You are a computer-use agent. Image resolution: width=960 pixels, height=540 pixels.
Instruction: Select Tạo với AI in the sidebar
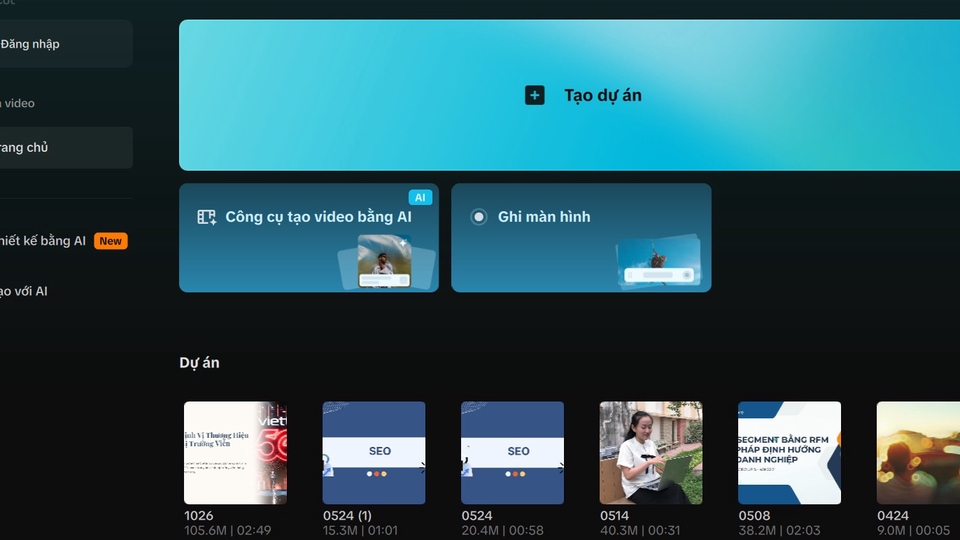24,292
